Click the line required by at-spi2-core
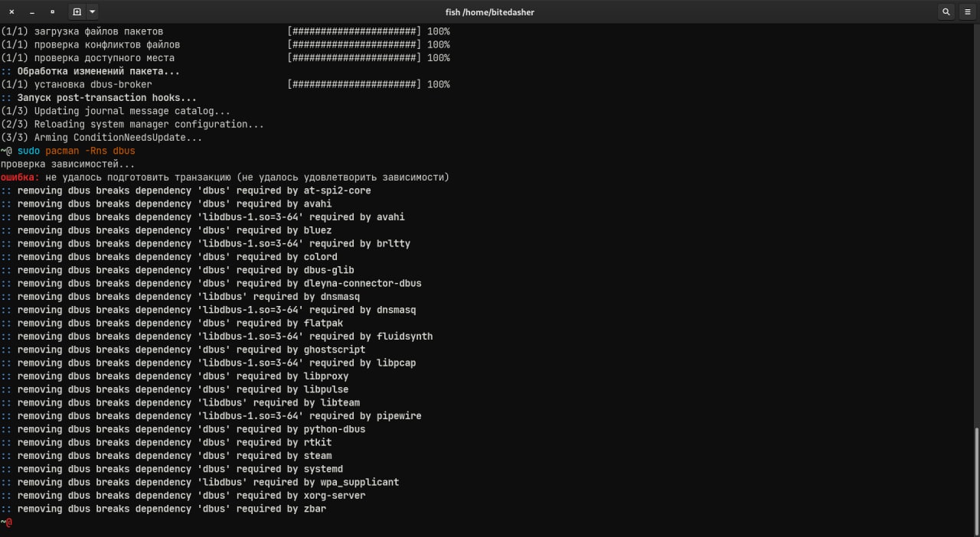 click(185, 190)
